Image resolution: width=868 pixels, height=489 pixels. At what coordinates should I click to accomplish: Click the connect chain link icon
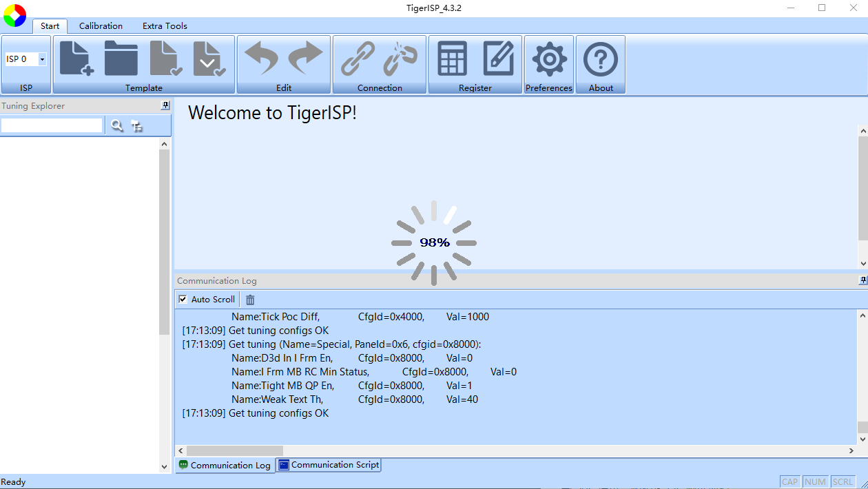pyautogui.click(x=358, y=59)
